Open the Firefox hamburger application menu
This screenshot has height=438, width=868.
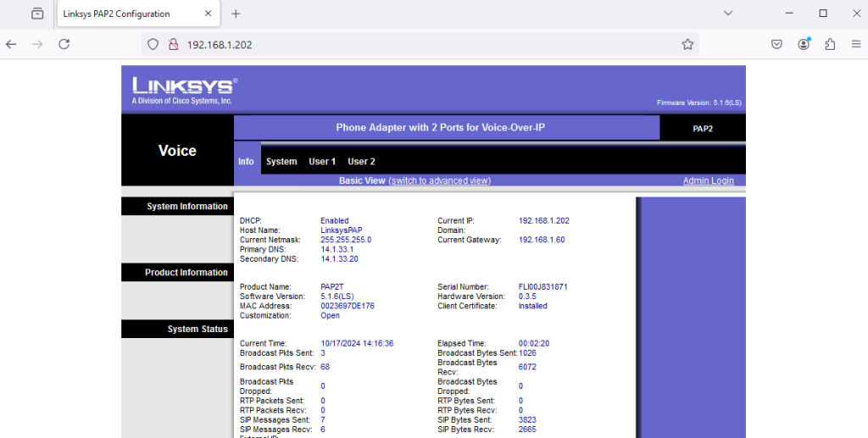click(855, 44)
